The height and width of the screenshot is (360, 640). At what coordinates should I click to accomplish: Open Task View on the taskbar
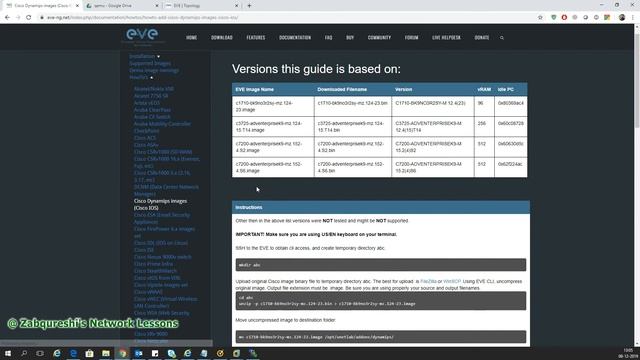pyautogui.click(x=40, y=353)
